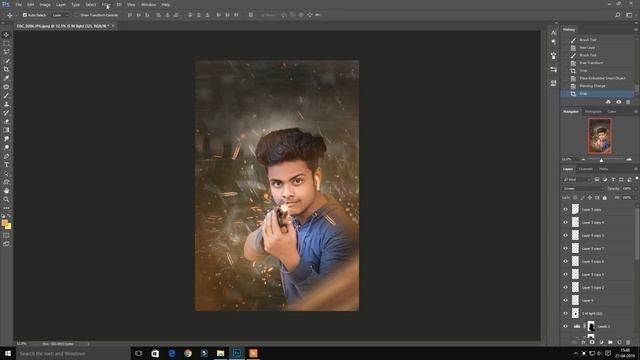Select the Rectangular Marquee tool
640x360 pixels.
point(6,43)
